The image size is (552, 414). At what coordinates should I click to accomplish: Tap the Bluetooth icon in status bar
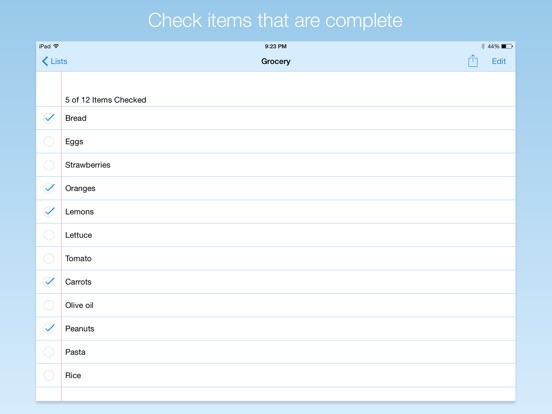tap(483, 46)
